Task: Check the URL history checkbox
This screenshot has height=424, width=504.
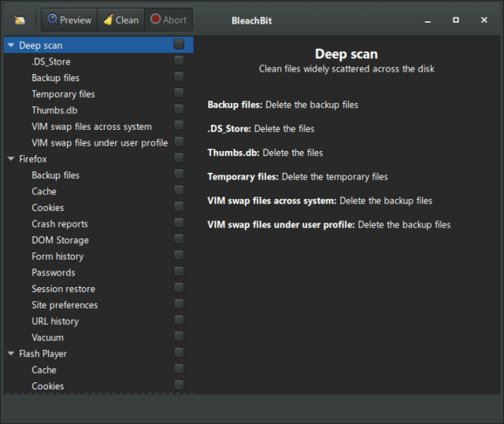Action: click(179, 320)
